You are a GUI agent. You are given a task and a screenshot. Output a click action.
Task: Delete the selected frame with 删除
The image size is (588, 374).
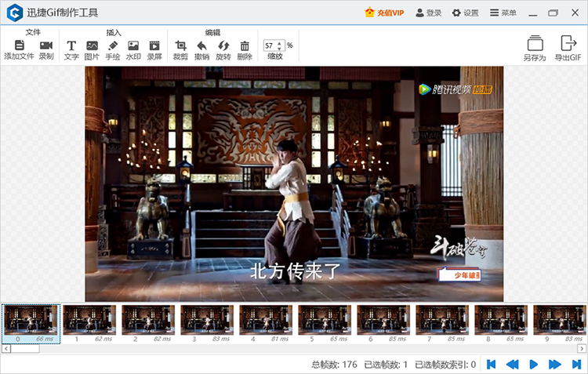click(x=245, y=46)
